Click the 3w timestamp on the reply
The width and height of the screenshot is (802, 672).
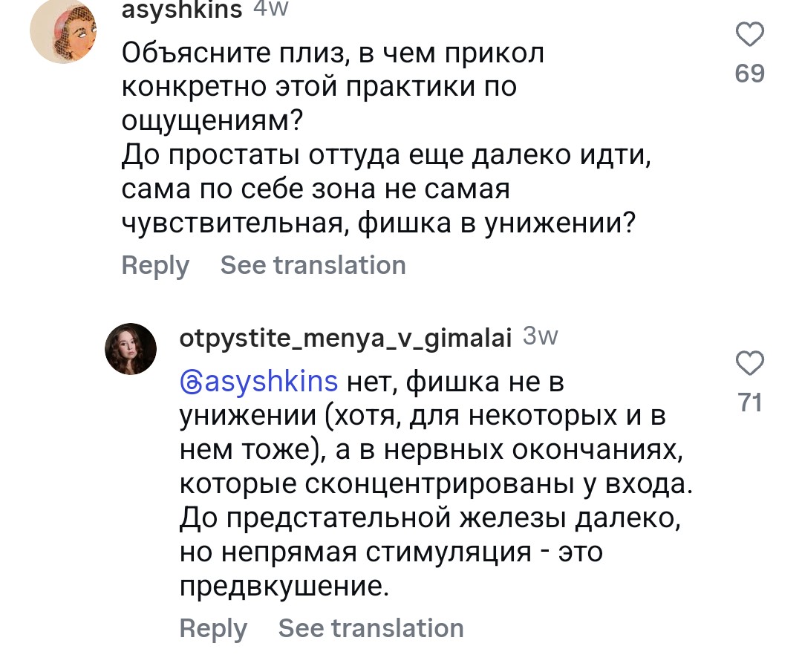point(540,337)
